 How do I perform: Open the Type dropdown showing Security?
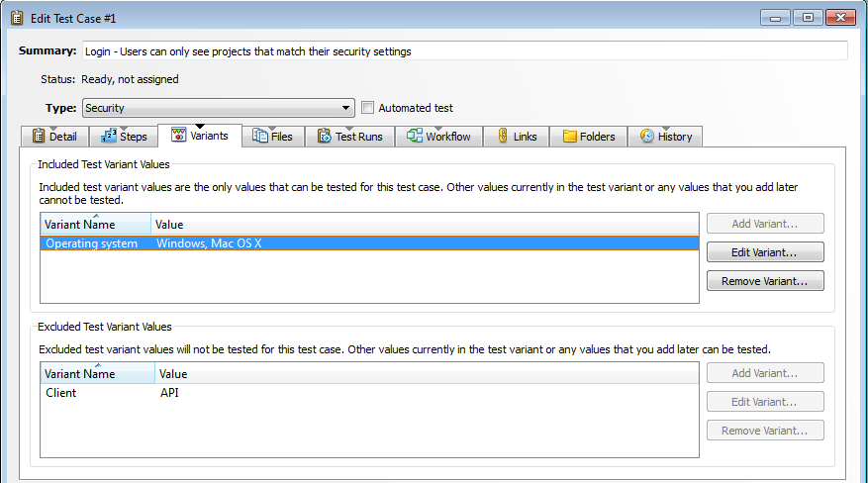218,108
